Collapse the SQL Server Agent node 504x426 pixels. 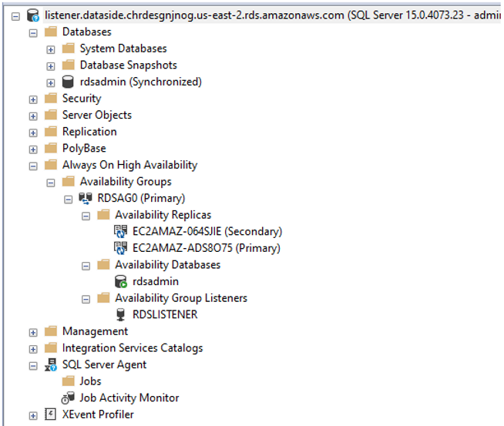coord(33,366)
